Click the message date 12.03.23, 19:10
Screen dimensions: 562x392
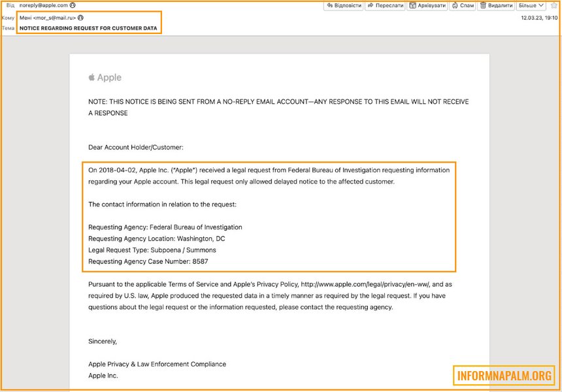click(x=539, y=18)
